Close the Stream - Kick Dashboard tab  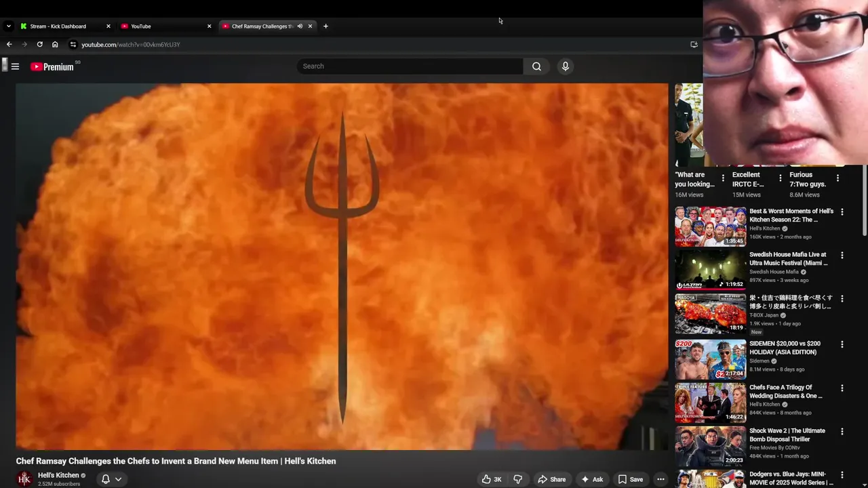(x=108, y=26)
